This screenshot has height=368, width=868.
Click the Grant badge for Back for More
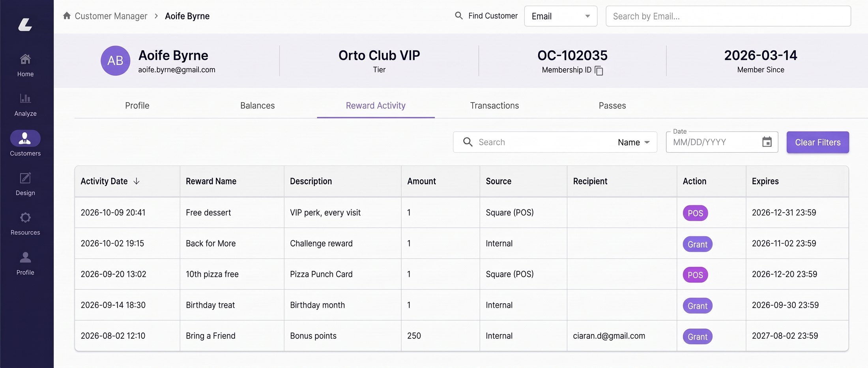pos(698,244)
